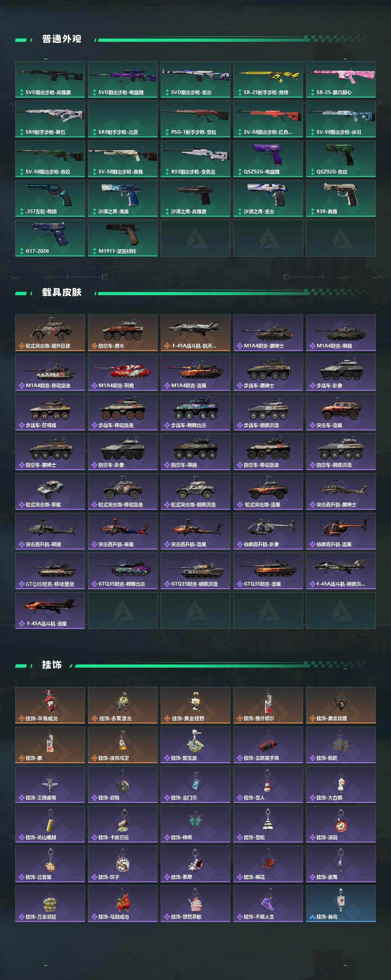Select the 挂饰-雪人 snowman charm
The width and height of the screenshot is (391, 980).
point(268,784)
